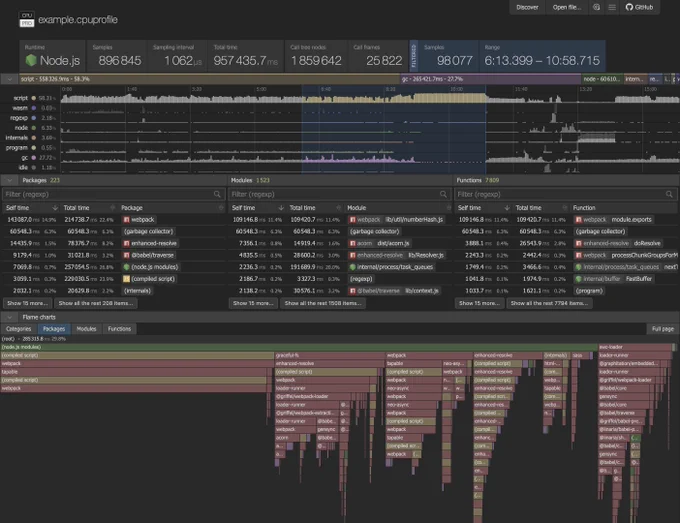Click node segment in category breakdown bar
680x523 pixels.
coord(602,79)
